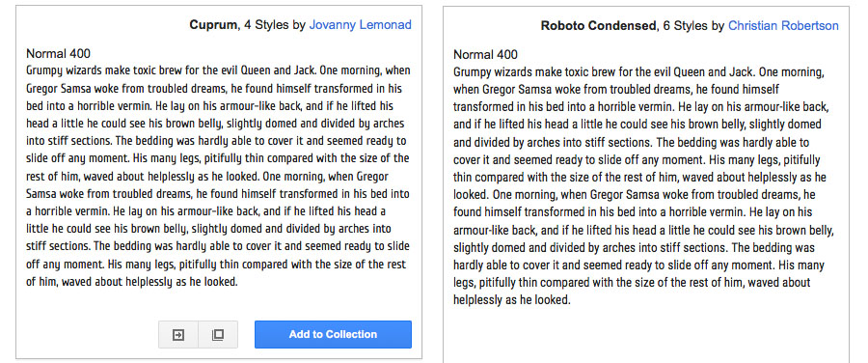Image resolution: width=868 pixels, height=363 pixels.
Task: Click the first line of Roboto Condensed sample
Action: pyautogui.click(x=639, y=72)
